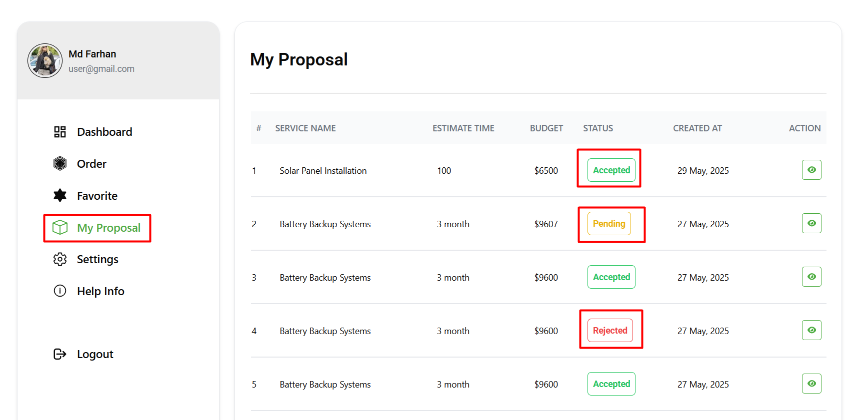Click the Accepted badge for Solar Panel
Screen dimensions: 868x420
611,170
